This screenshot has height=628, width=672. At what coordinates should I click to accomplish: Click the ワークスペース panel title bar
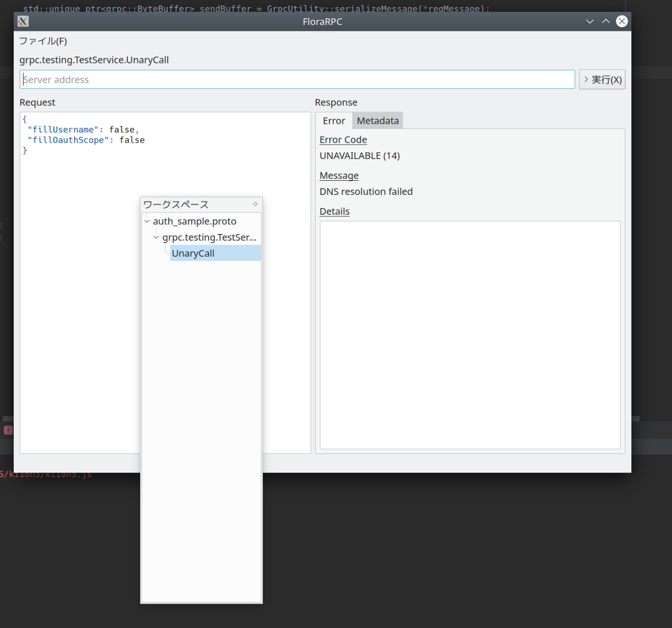pyautogui.click(x=193, y=205)
